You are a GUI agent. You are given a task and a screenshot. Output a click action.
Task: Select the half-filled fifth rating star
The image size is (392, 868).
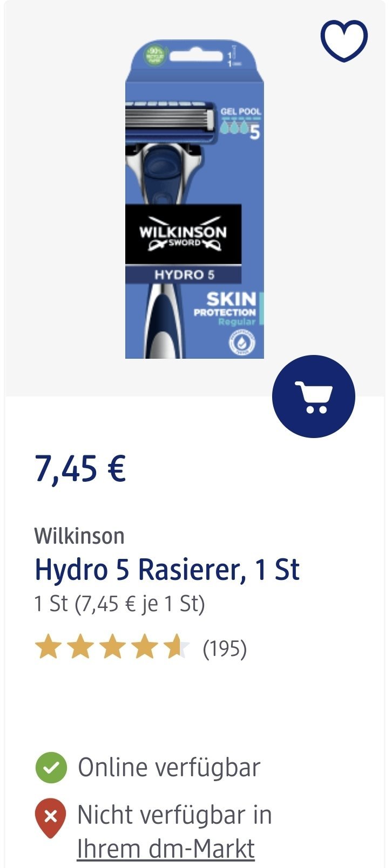tap(177, 647)
